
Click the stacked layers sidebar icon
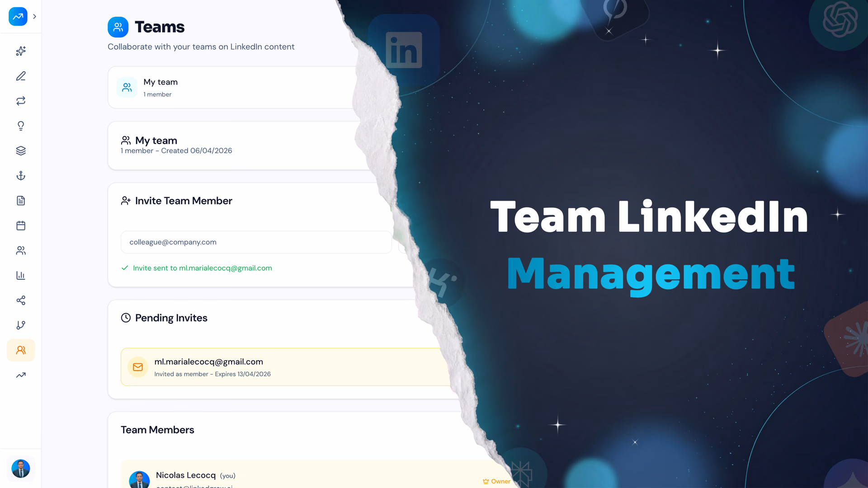point(21,151)
